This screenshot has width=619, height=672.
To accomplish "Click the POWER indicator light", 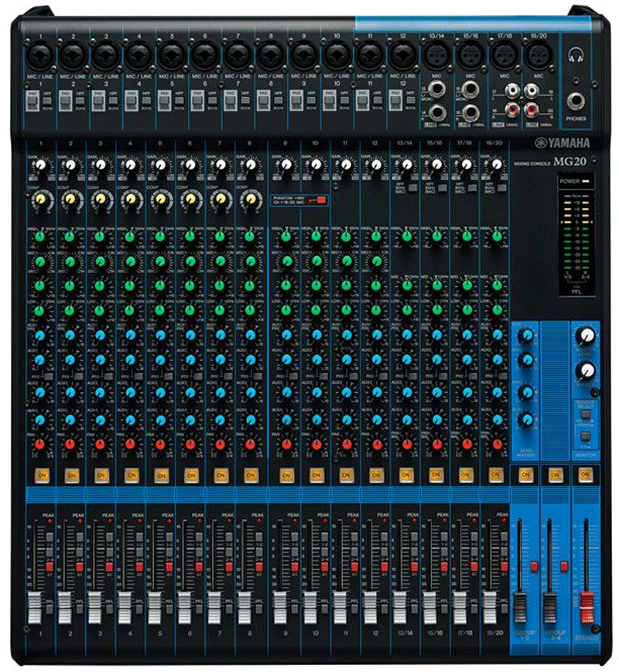I will pos(586,181).
